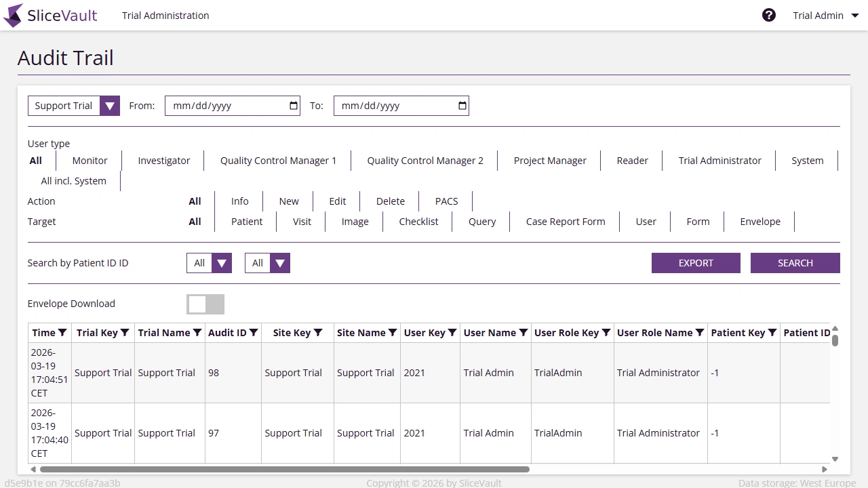Open the Trial Admin account dropdown
The height and width of the screenshot is (488, 868).
(x=826, y=15)
